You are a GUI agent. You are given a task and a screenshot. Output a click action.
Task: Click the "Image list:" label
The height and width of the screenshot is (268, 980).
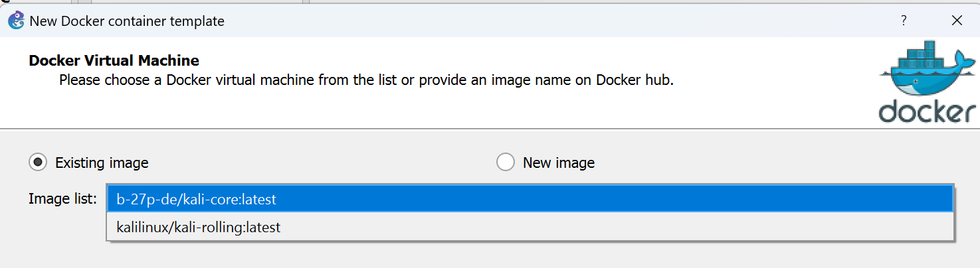pos(63,199)
